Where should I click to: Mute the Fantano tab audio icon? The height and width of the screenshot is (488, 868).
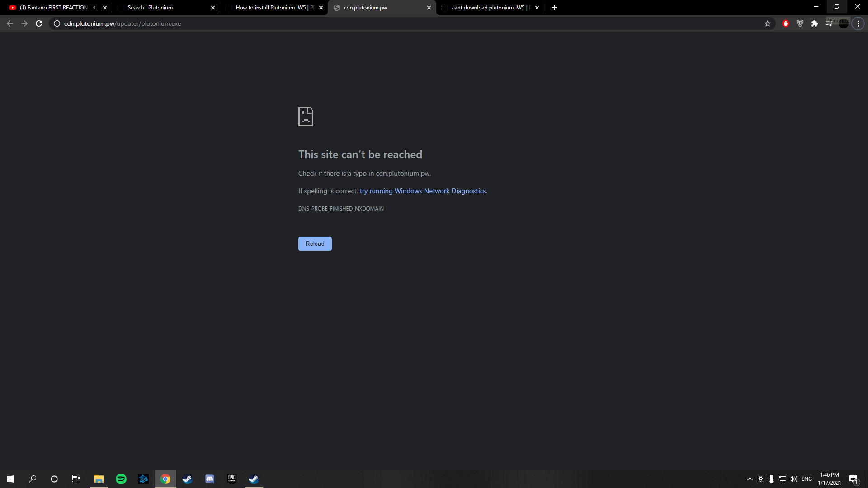tap(95, 8)
